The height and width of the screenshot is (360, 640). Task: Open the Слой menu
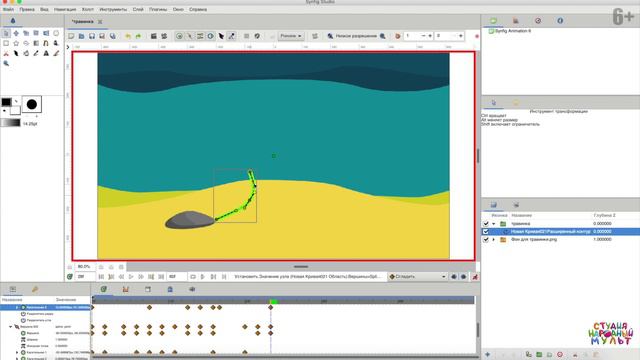[x=138, y=9]
